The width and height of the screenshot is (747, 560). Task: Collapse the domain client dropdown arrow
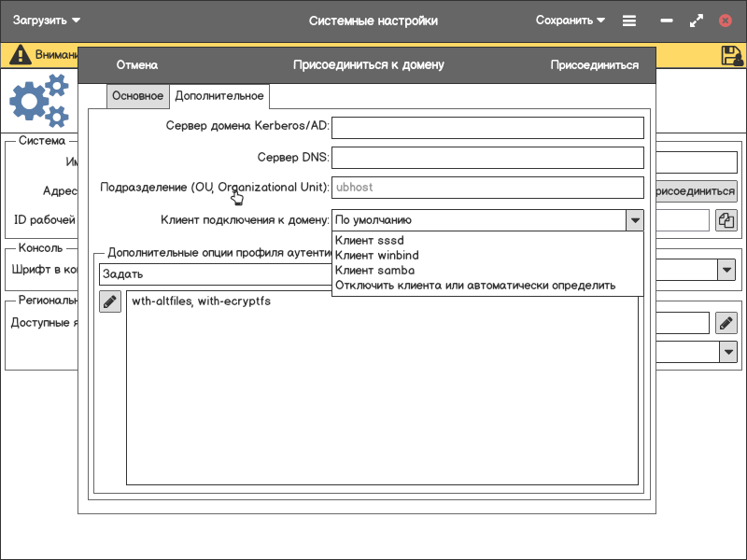(x=635, y=220)
